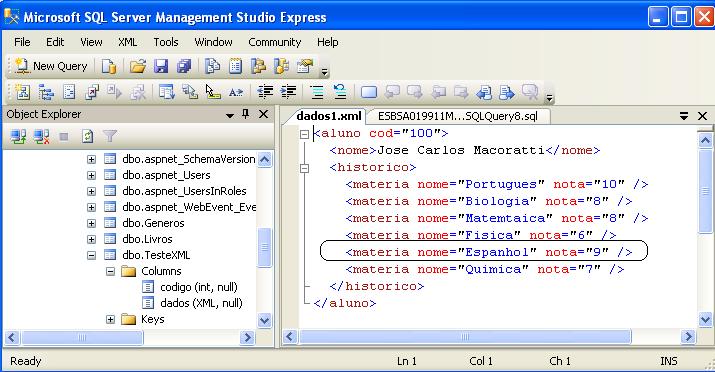Click the Save floppy disk icon

161,67
